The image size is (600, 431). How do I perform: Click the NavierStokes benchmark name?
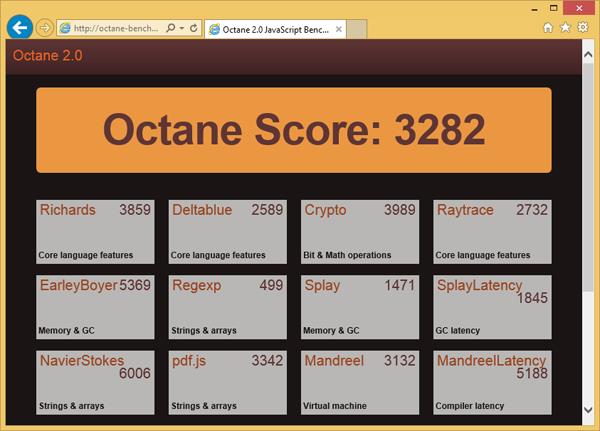coord(82,361)
